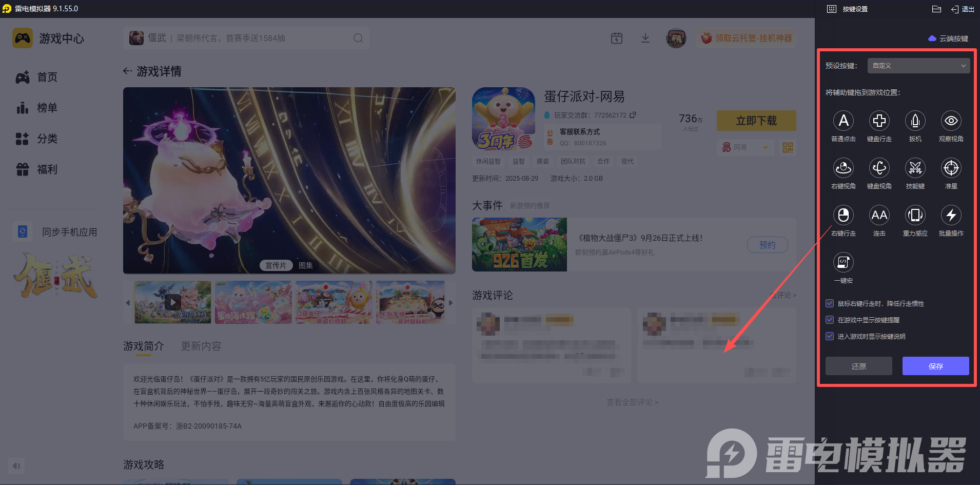The width and height of the screenshot is (980, 485).
Task: Toggle 鼠标右键行走时降低行走惯性 checkbox
Action: (x=830, y=303)
